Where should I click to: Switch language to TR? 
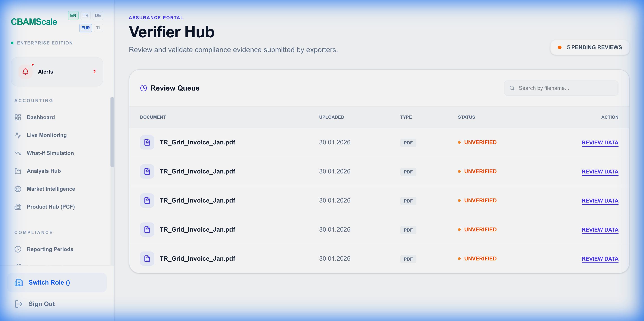tap(85, 15)
